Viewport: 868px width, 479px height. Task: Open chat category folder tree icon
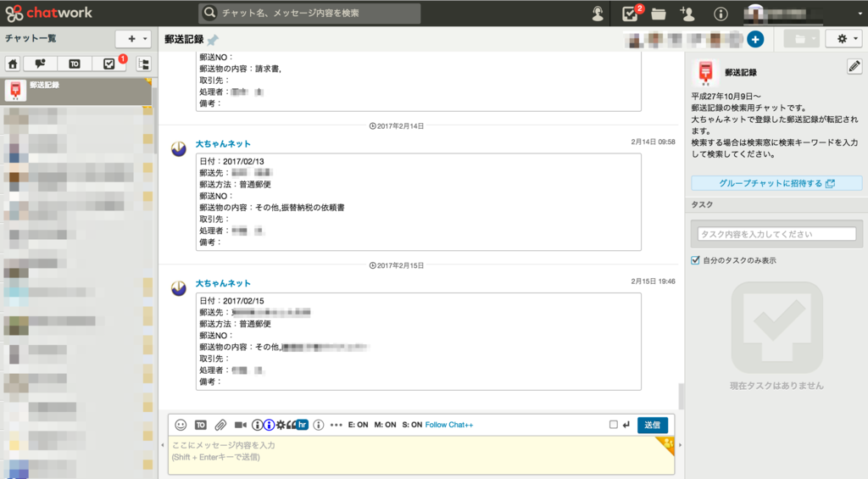tap(144, 64)
